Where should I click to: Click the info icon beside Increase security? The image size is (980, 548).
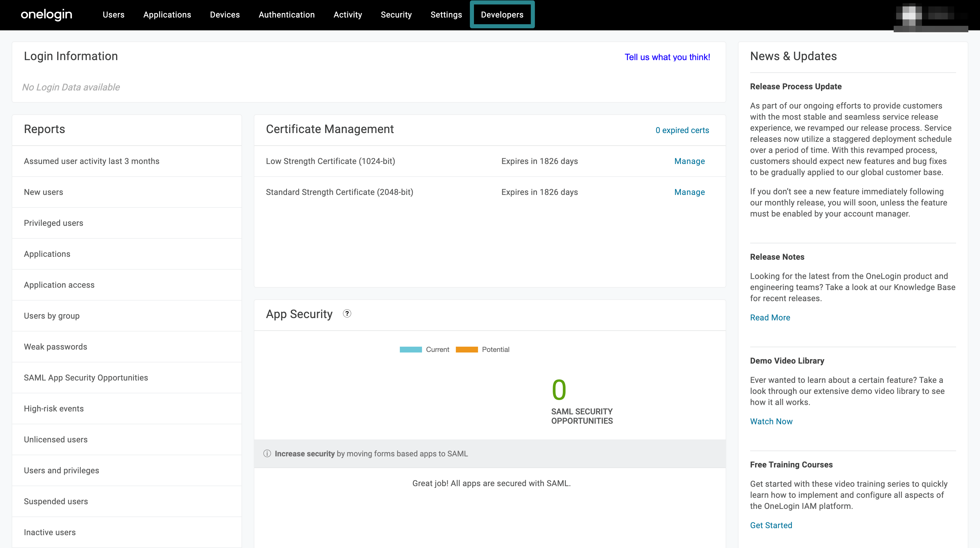267,453
